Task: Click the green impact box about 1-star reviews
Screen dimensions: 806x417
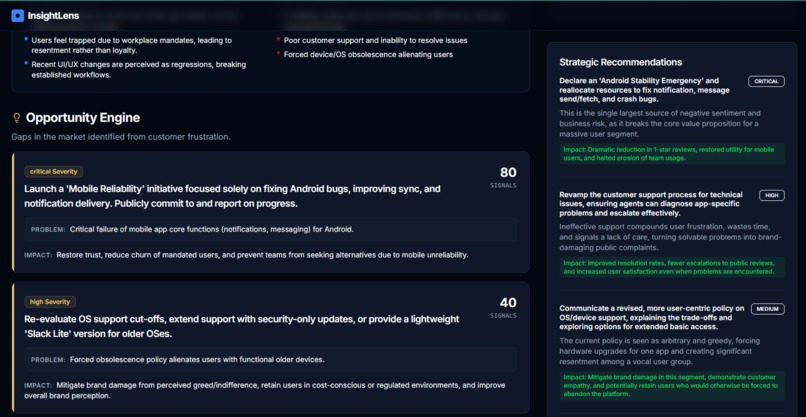Action: point(672,154)
